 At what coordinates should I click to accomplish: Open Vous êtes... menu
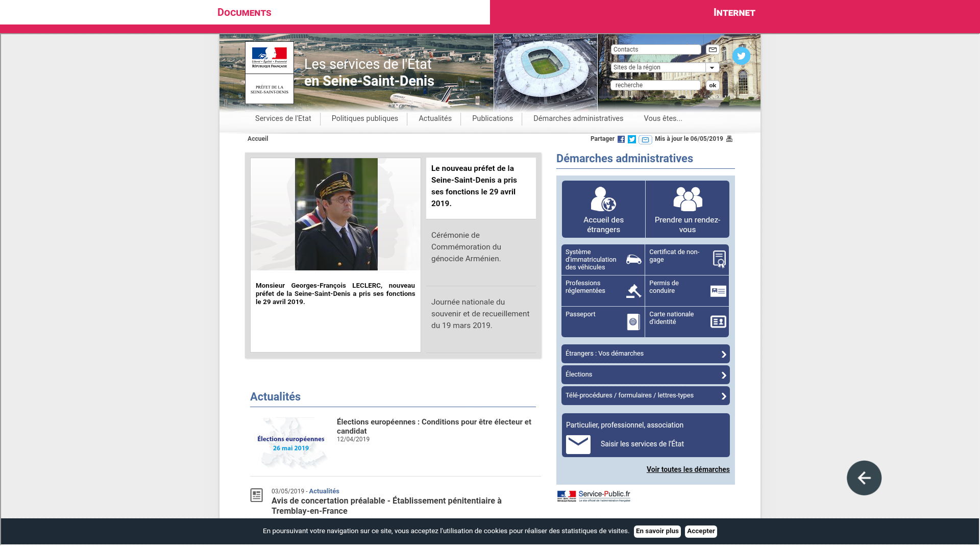663,118
